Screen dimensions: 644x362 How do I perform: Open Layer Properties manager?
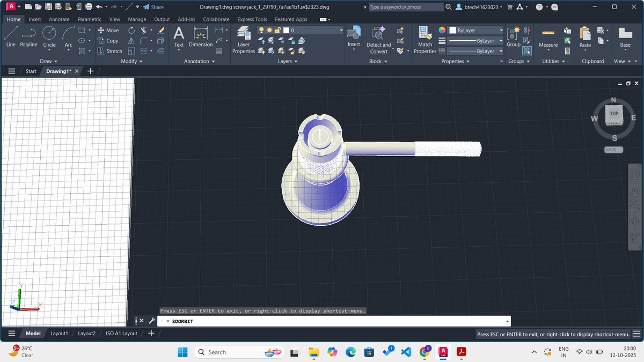point(244,40)
